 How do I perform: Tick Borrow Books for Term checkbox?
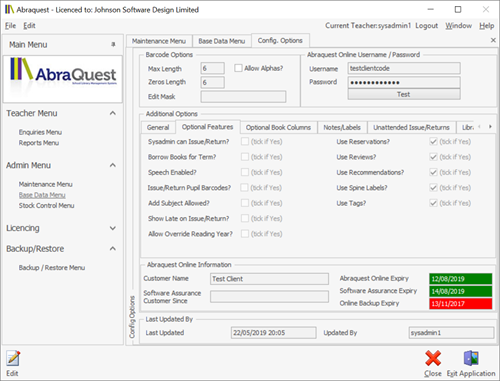click(x=245, y=157)
